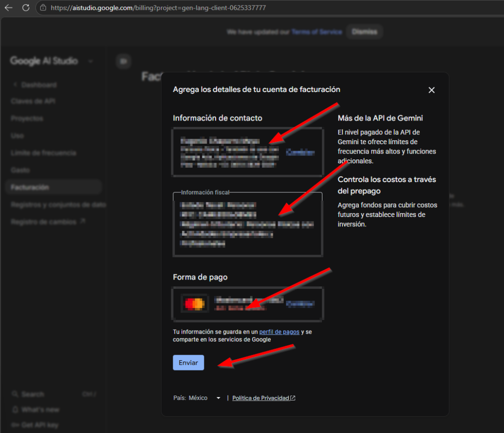Expand the País México dropdown

point(218,398)
